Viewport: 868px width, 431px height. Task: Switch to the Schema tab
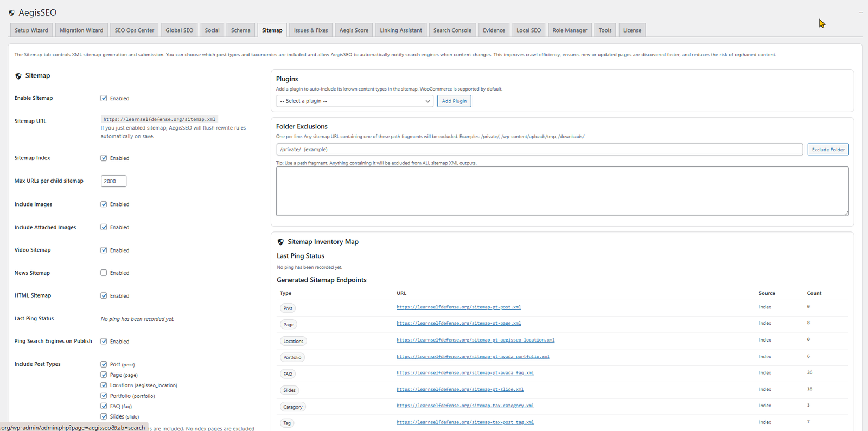(241, 30)
